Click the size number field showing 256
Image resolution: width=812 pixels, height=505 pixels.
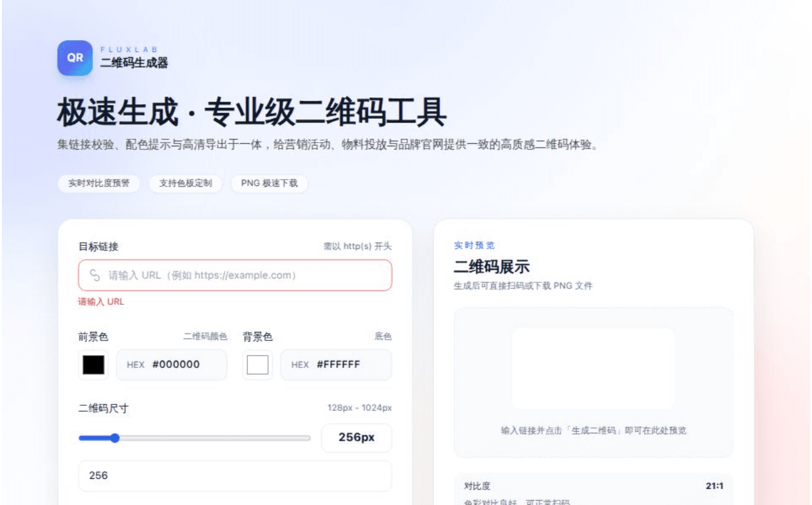tap(235, 476)
